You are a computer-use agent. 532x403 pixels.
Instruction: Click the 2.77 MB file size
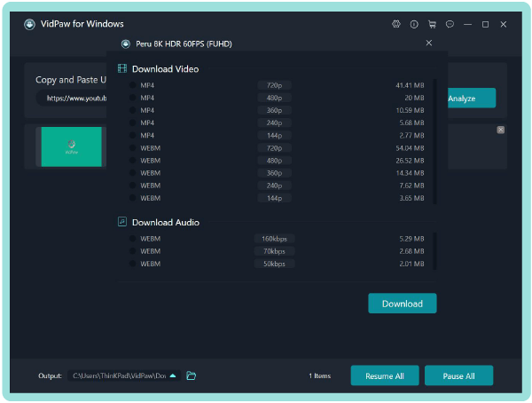coord(411,135)
